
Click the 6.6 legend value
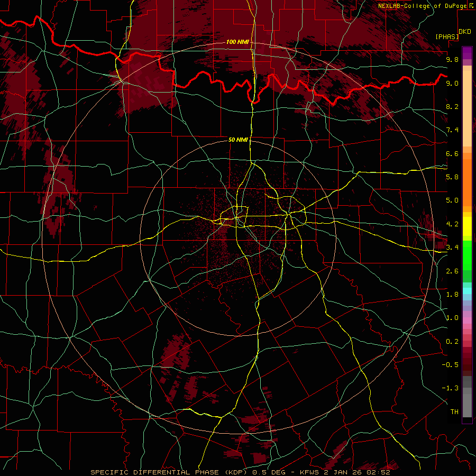click(452, 153)
